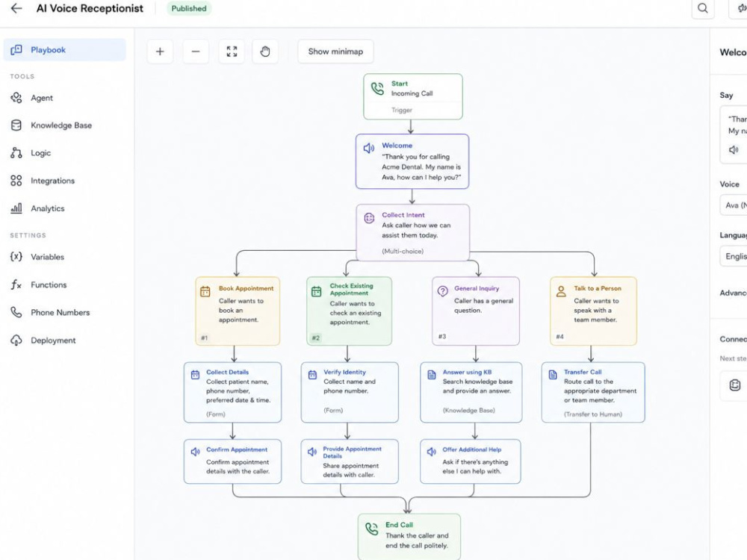Expand the Advanced section
747x560 pixels.
point(734,293)
